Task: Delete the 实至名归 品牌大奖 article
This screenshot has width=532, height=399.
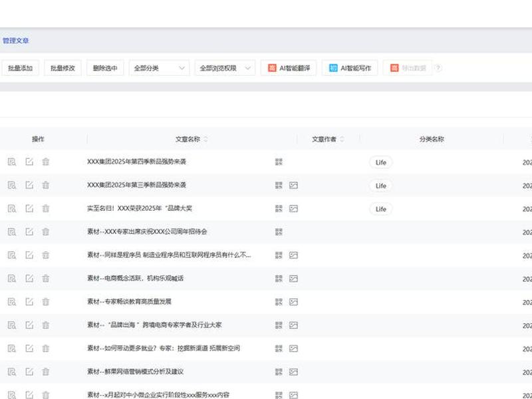Action: 45,208
